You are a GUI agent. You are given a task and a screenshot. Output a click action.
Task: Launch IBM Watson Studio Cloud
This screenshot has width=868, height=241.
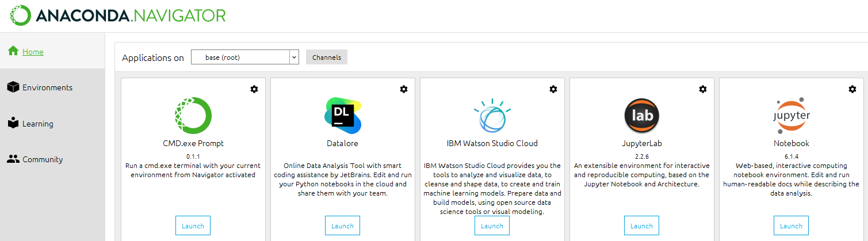[492, 225]
